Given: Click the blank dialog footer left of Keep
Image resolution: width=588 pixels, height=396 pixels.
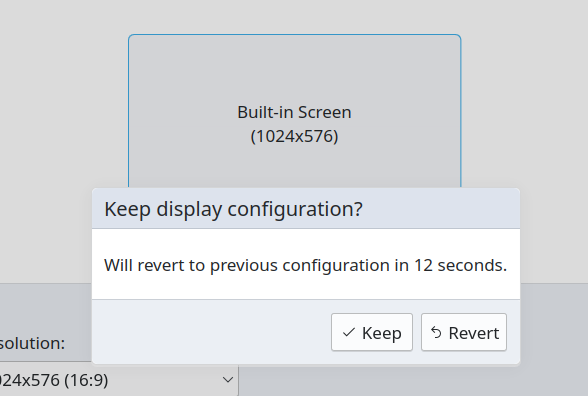Looking at the screenshot, I should click(211, 332).
